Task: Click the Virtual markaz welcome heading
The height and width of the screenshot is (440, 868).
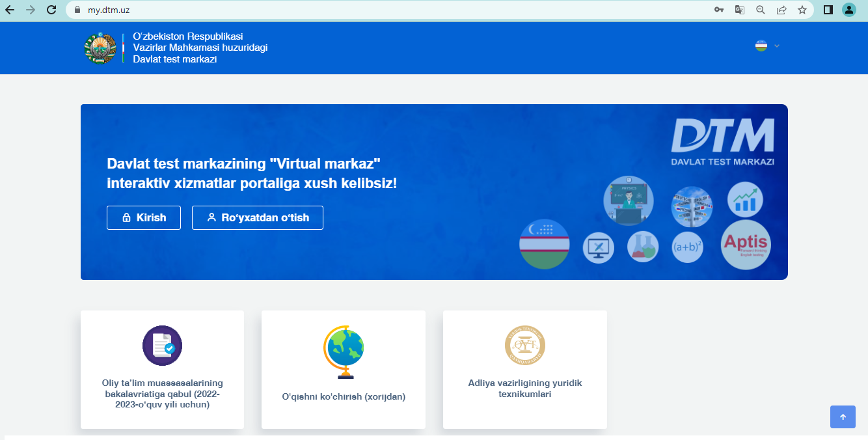Action: (x=252, y=173)
